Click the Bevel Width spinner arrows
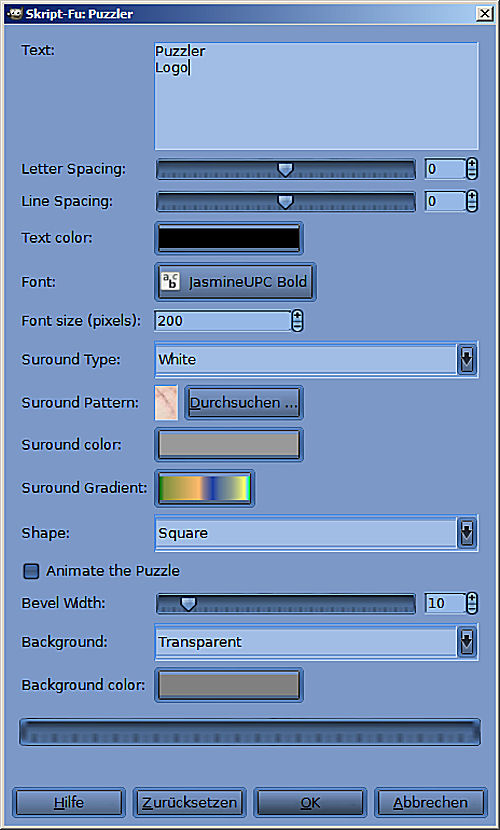 [472, 603]
